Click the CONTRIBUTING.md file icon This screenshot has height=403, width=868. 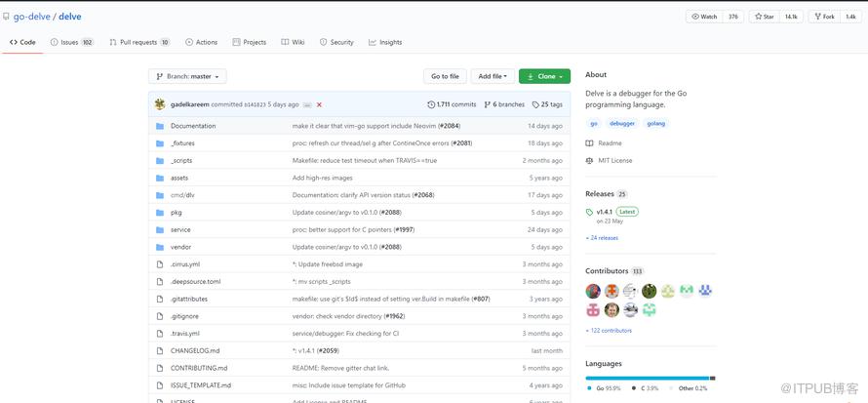[x=160, y=368]
